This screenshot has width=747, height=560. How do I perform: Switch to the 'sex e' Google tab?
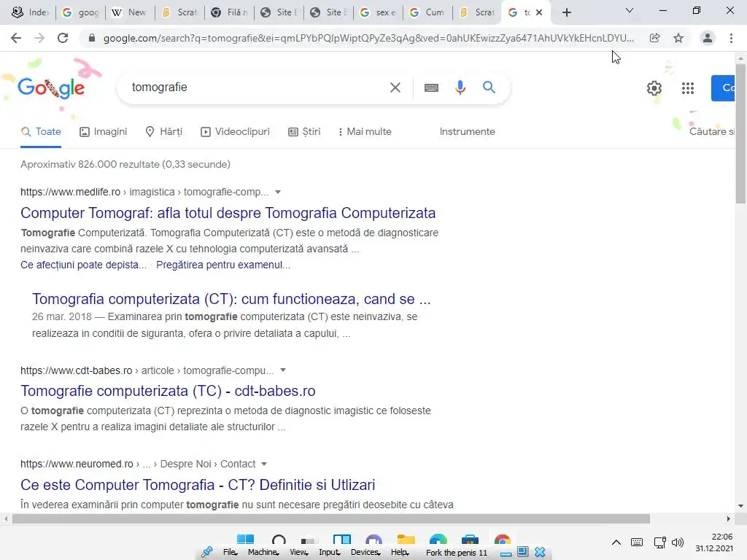coord(379,12)
